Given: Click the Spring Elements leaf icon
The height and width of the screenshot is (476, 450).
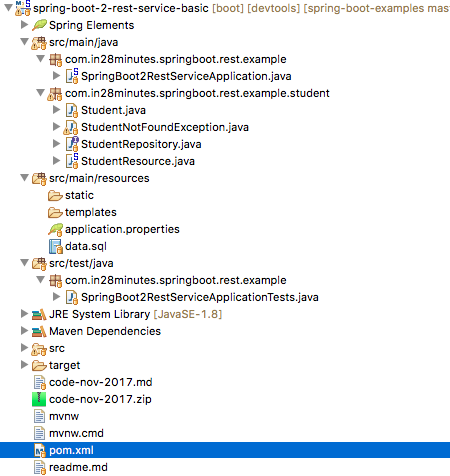Looking at the screenshot, I should pyautogui.click(x=39, y=25).
